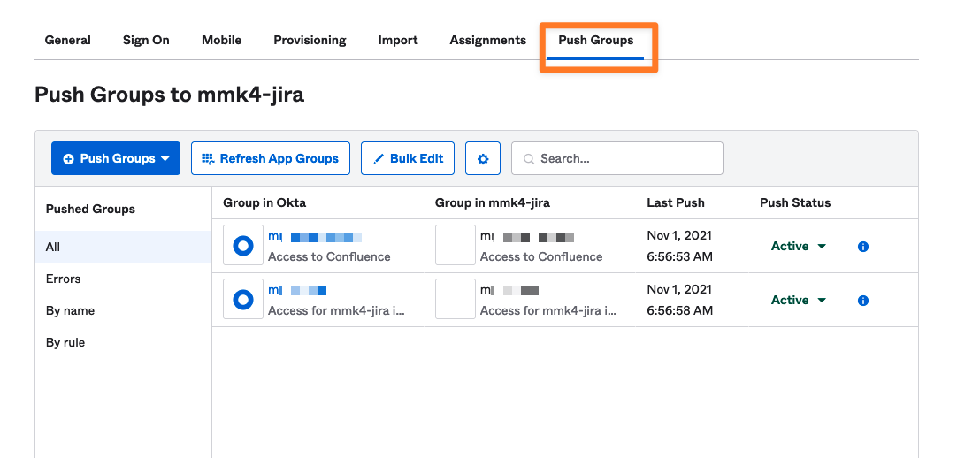Click app group thumbnail in mmk4-jira access row

pyautogui.click(x=455, y=300)
